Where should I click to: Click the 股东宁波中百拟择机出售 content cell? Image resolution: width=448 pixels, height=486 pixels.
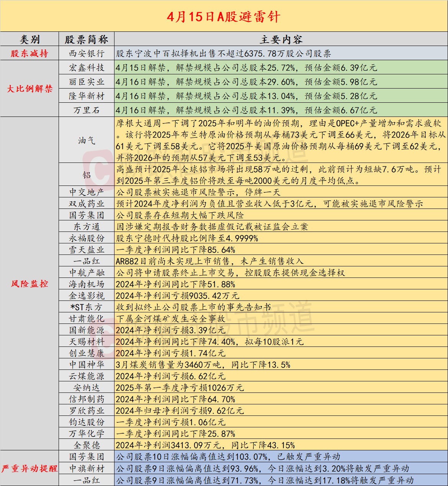click(x=281, y=53)
